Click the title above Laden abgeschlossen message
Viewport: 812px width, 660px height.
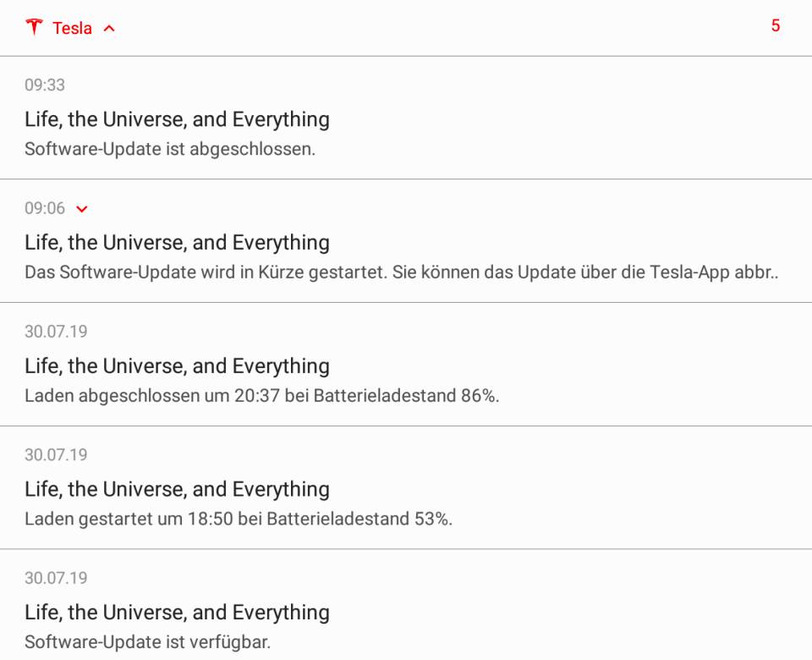(x=177, y=366)
